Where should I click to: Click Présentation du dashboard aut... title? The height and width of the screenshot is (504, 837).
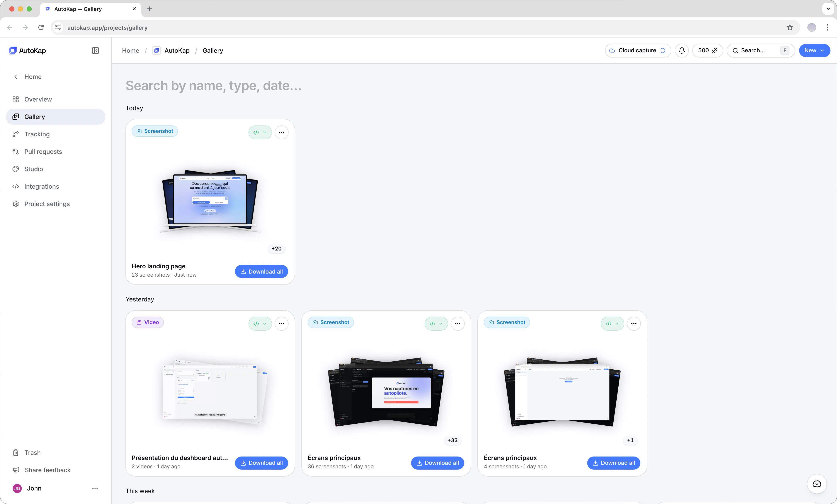point(180,458)
